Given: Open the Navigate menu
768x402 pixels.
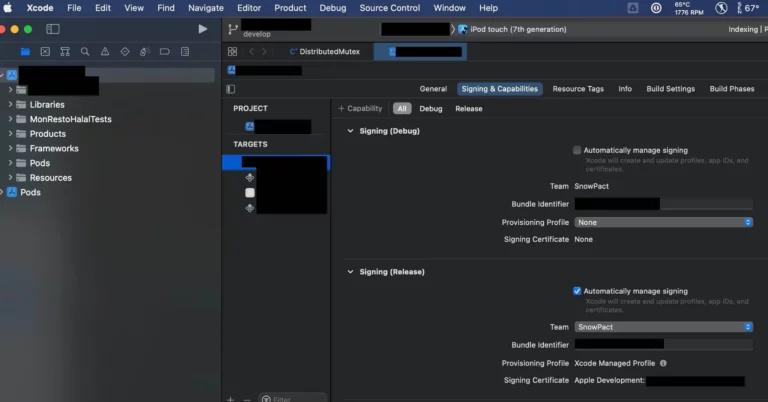Looking at the screenshot, I should [x=206, y=8].
